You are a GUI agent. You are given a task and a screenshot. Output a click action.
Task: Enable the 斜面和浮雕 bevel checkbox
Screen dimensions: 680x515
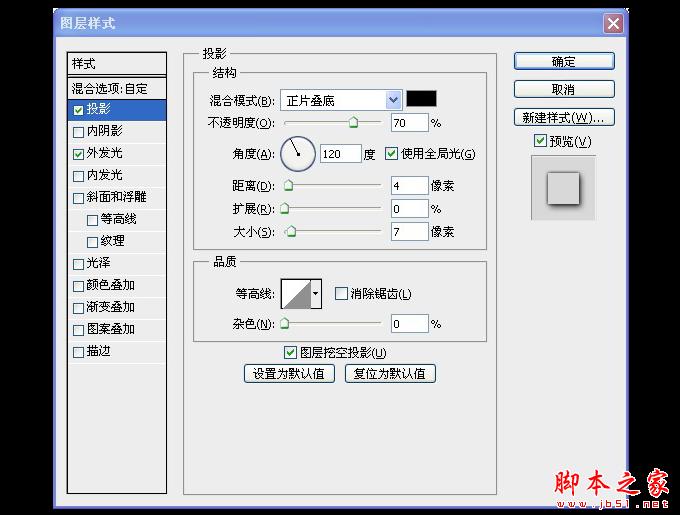point(78,198)
